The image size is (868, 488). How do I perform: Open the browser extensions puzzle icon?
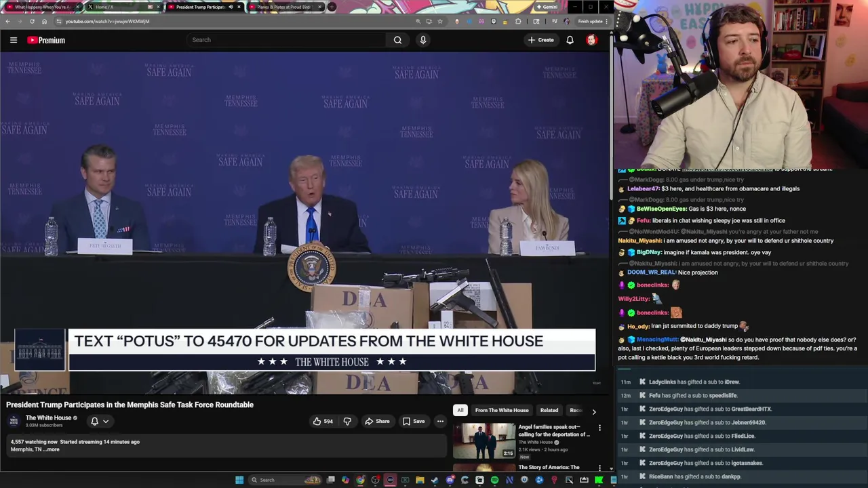coord(519,21)
